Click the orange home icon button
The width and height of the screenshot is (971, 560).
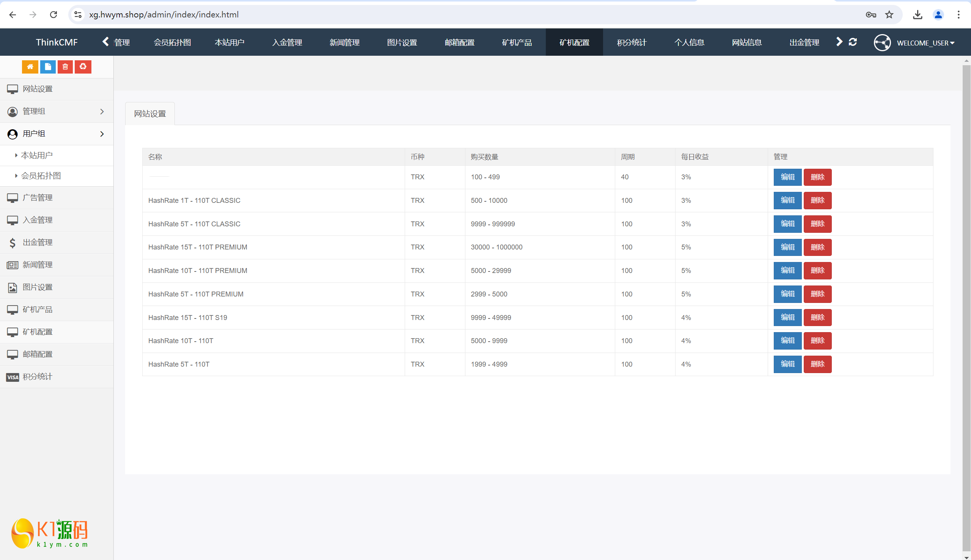30,67
